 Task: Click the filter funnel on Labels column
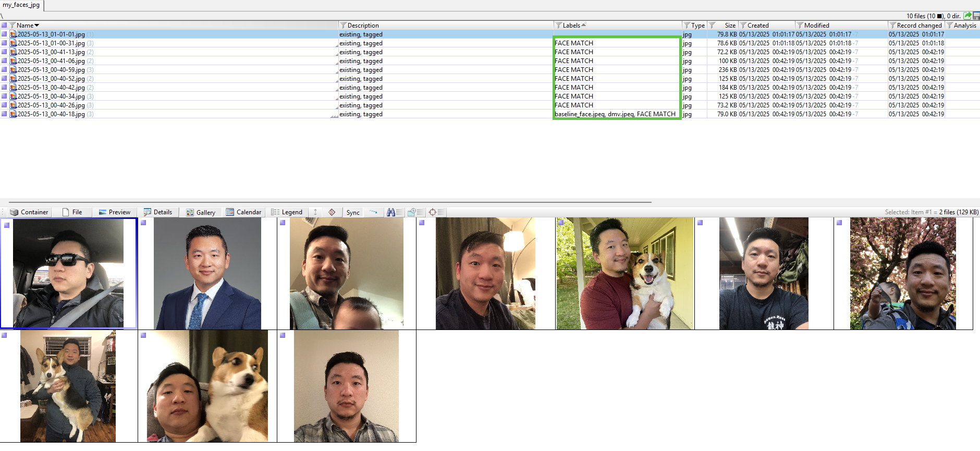pos(558,26)
